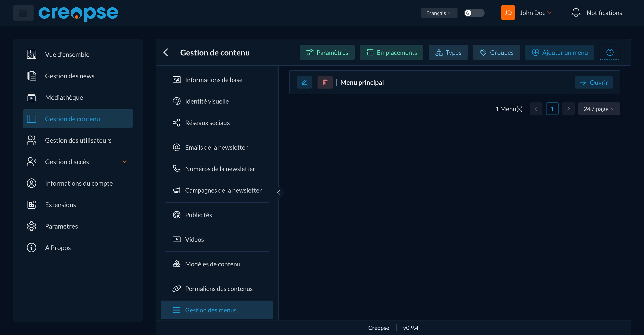The height and width of the screenshot is (335, 644).
Task: Open Informations de base
Action: [x=217, y=80]
